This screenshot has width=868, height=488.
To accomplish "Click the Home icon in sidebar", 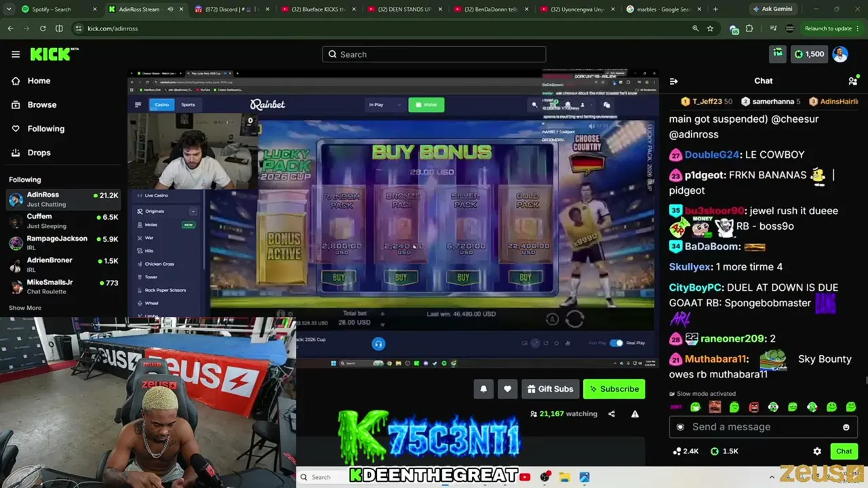I will [16, 81].
